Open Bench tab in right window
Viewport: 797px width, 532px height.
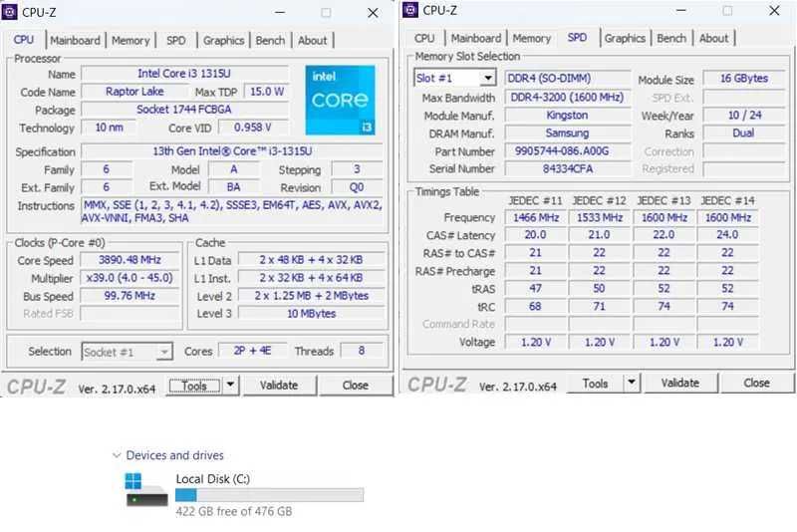(x=671, y=38)
